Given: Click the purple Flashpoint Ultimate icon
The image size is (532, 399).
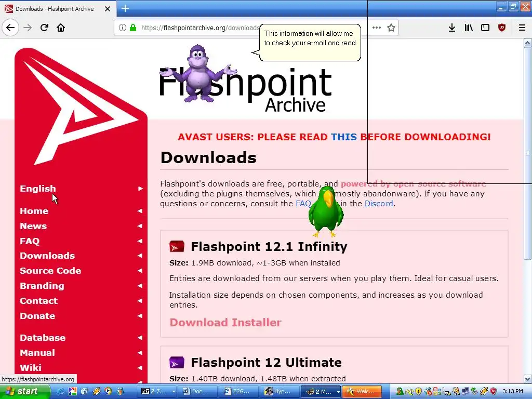Looking at the screenshot, I should point(177,362).
